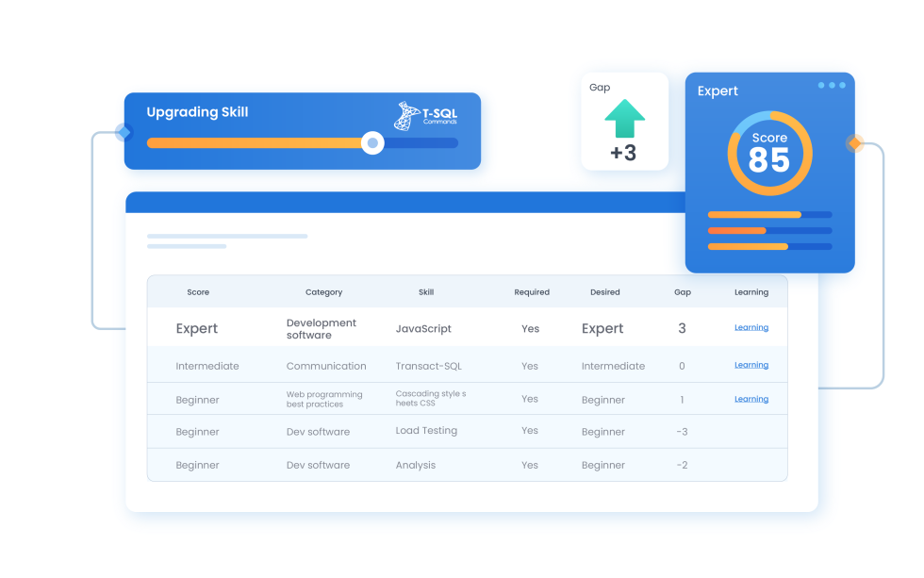Image resolution: width=924 pixels, height=578 pixels.
Task: Click the Required column header
Action: pyautogui.click(x=532, y=292)
